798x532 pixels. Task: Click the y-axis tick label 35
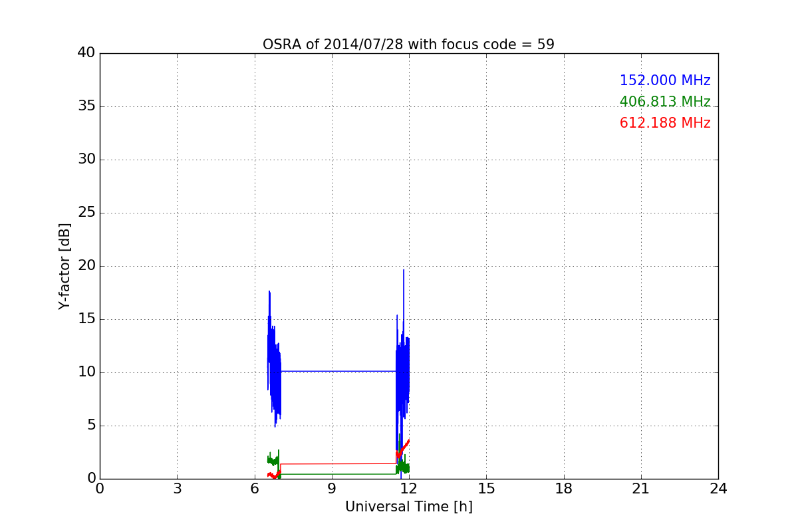86,106
